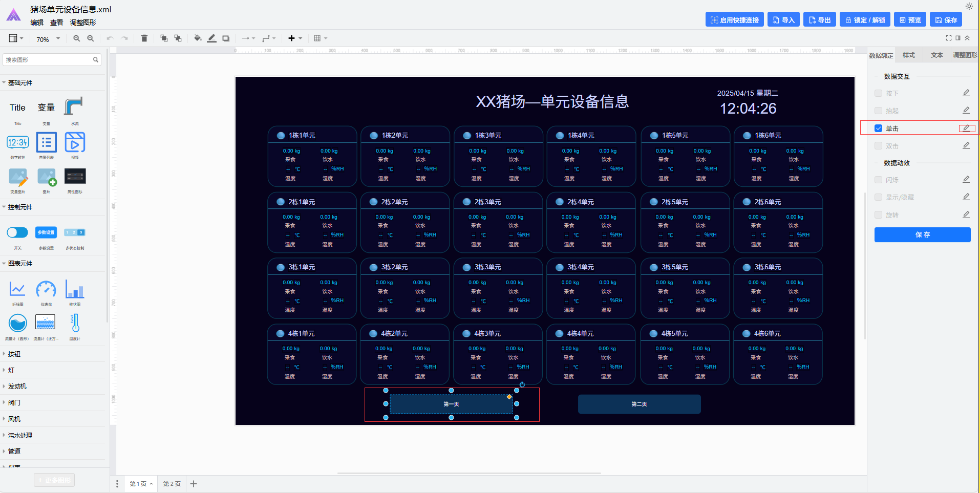
Task: Click the zoom in magnifier icon
Action: (x=76, y=38)
